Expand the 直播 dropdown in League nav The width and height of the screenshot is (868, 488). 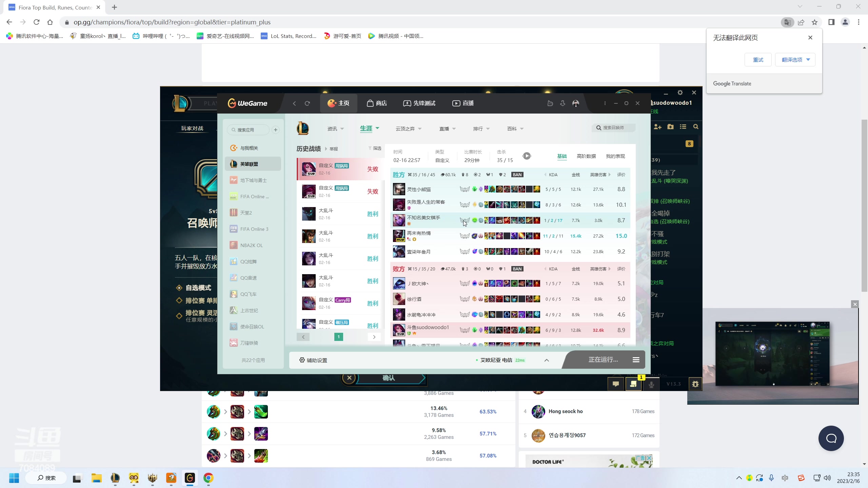click(448, 129)
